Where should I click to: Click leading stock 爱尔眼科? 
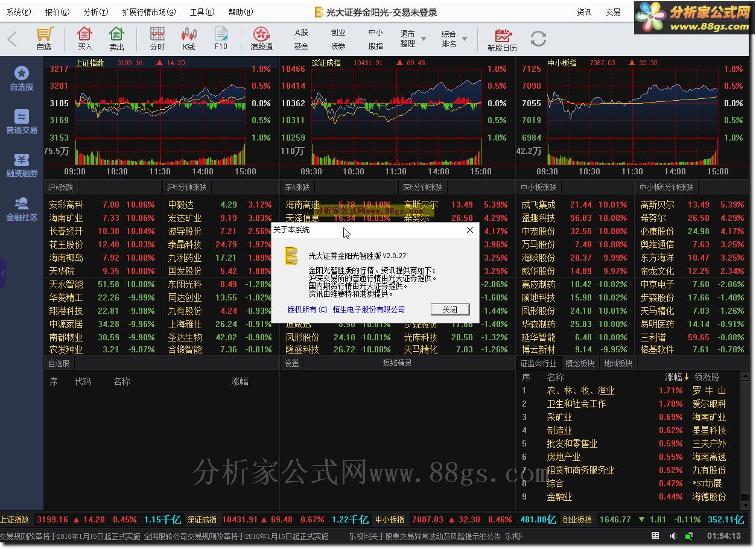point(709,404)
